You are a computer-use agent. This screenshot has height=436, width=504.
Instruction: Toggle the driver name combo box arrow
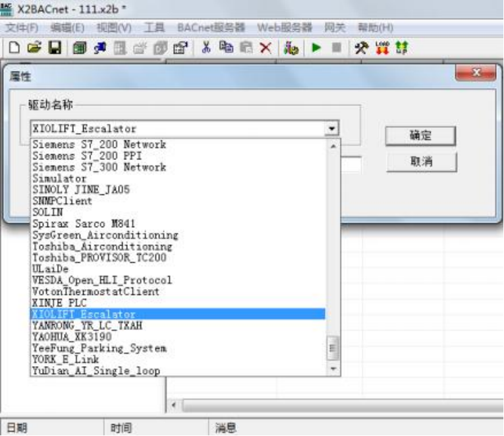[x=332, y=129]
